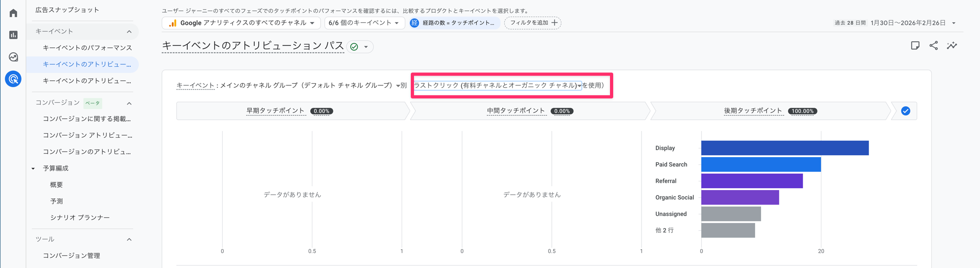Click the blue Paid Search bar
The image size is (980, 268).
(x=761, y=164)
